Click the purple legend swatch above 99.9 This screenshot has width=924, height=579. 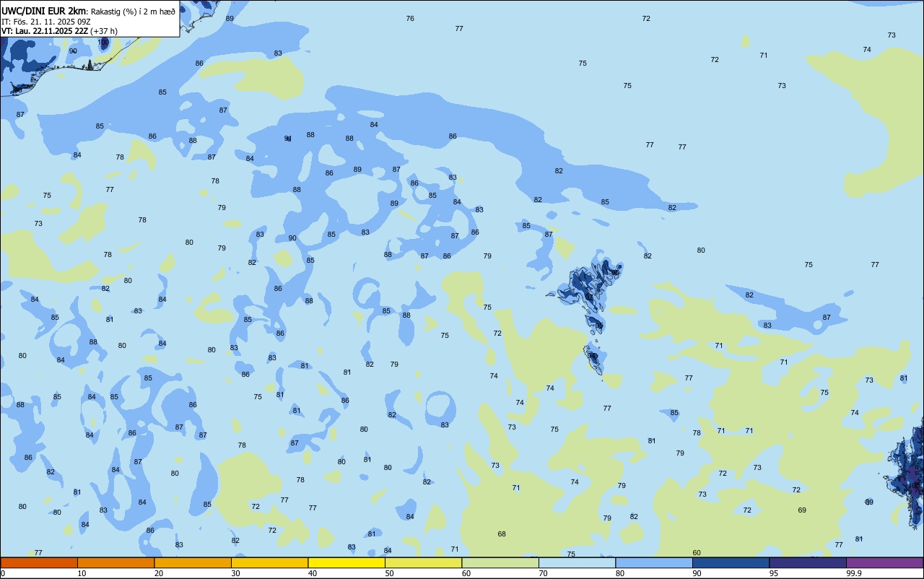[885, 562]
